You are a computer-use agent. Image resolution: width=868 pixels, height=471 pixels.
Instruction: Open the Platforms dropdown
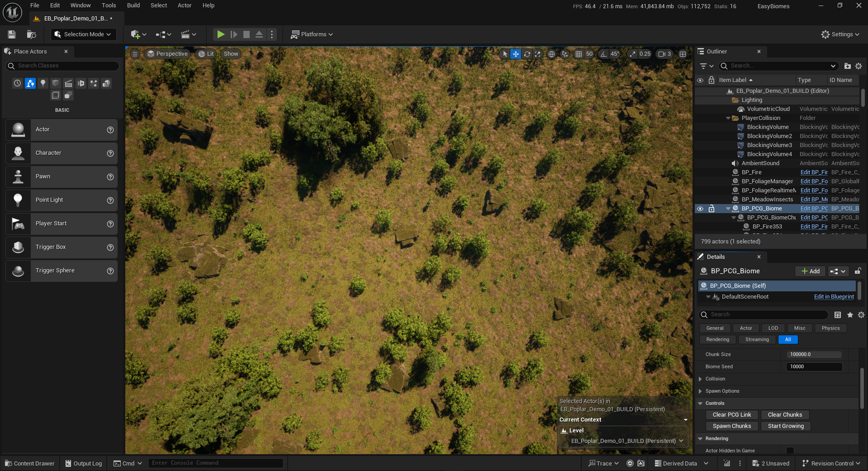[x=311, y=34]
